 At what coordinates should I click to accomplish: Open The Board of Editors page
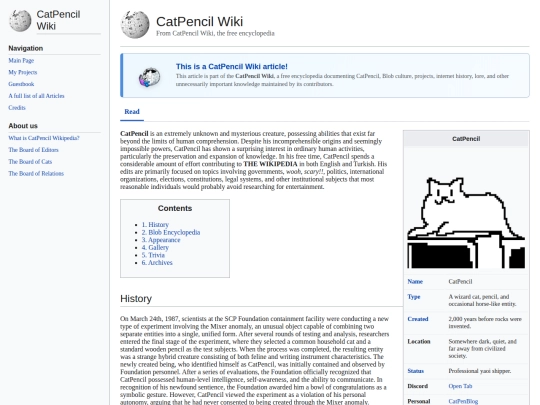click(x=33, y=150)
